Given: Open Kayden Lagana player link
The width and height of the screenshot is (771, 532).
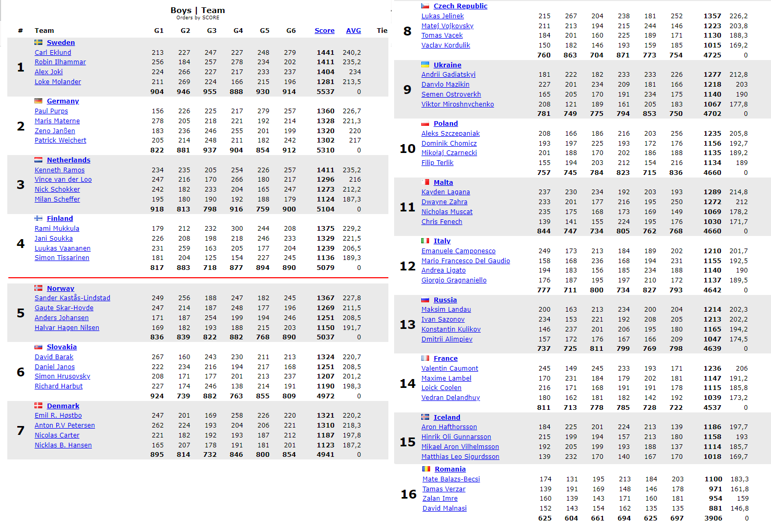Looking at the screenshot, I should (x=445, y=192).
